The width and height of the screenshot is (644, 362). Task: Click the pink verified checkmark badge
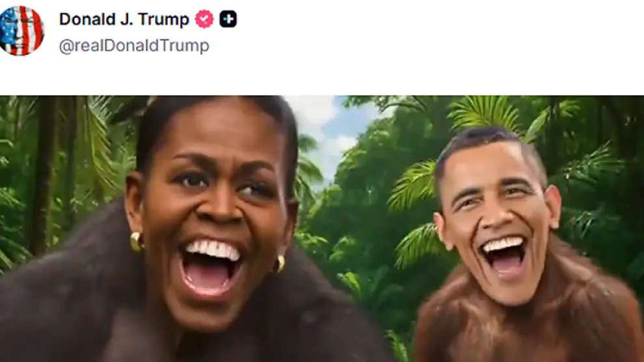(x=204, y=20)
